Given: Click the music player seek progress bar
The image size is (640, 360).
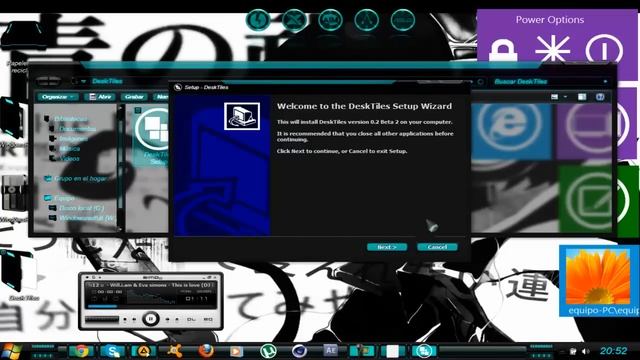Looking at the screenshot, I should coord(152,306).
